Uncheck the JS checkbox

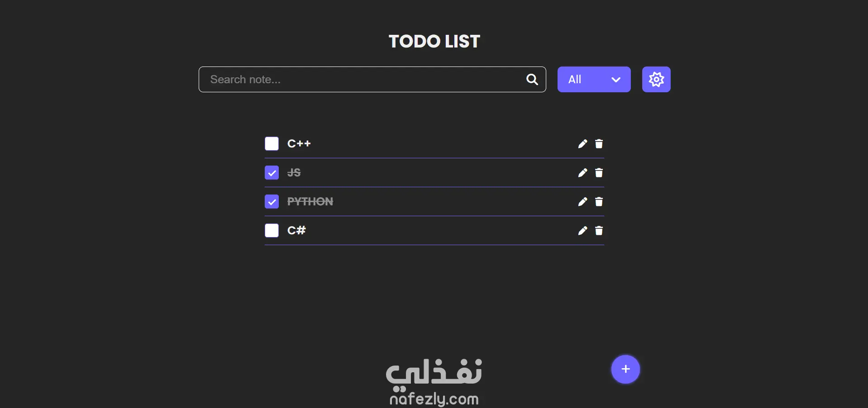pos(272,173)
